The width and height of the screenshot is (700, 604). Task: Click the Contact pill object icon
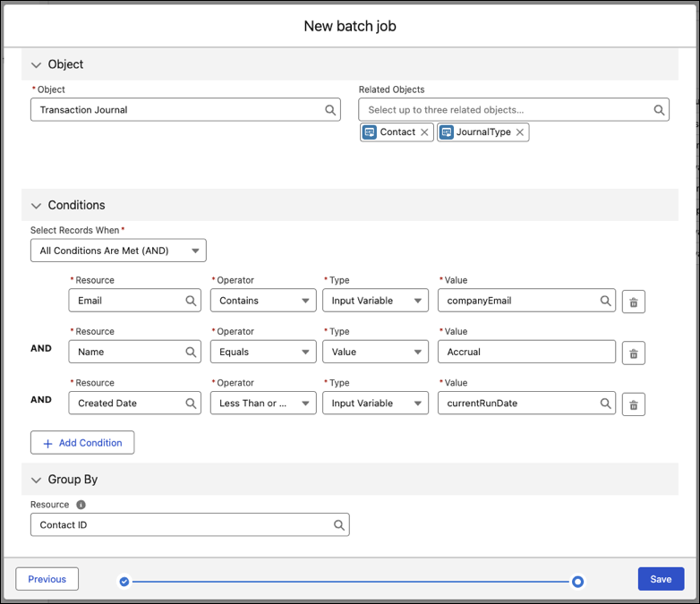369,132
